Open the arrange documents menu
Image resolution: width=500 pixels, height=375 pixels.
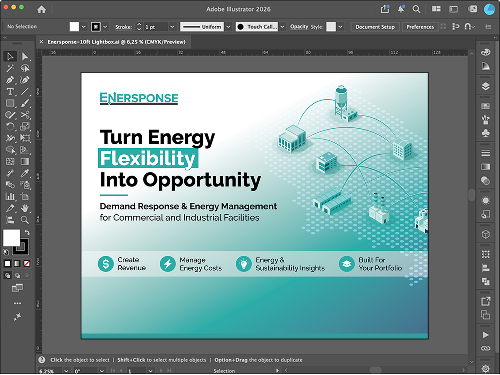pyautogui.click(x=436, y=9)
